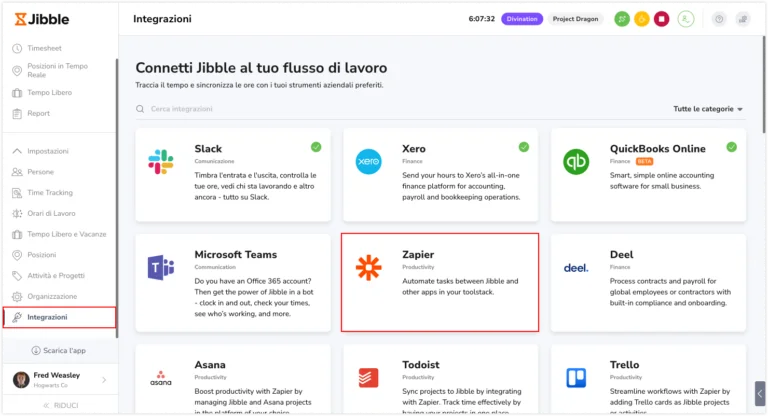Viewport: 768px width, 416px height.
Task: Click the QuickBooks BETA badge
Action: coord(644,161)
